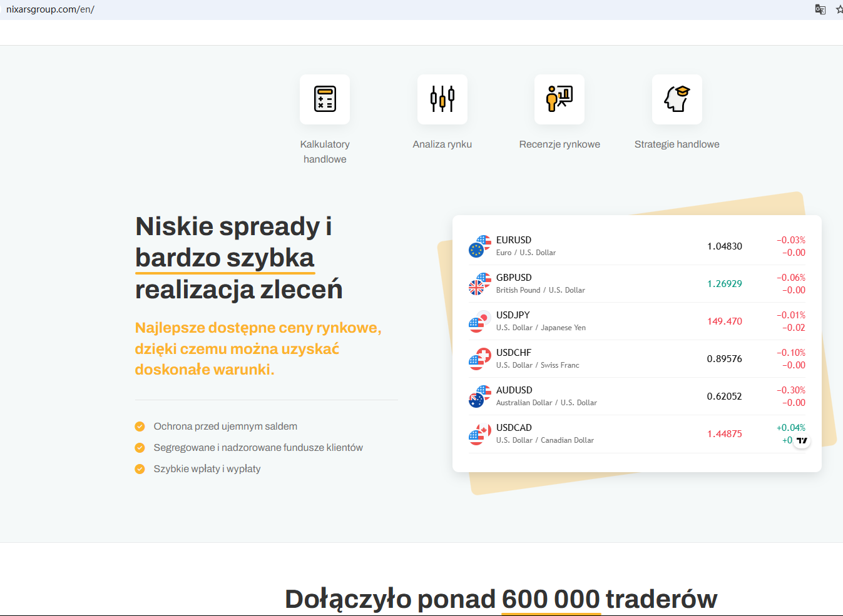Image resolution: width=843 pixels, height=616 pixels.
Task: Select the Strategie handlowe head icon
Action: coord(677,99)
